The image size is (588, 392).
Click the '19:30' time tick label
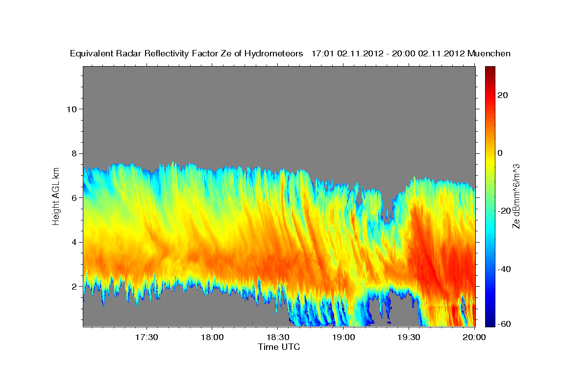pos(409,337)
